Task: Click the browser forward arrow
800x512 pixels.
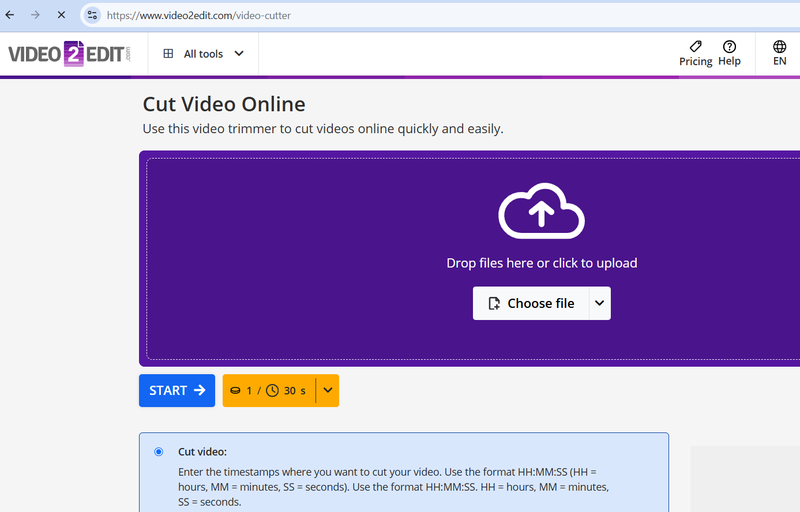Action: coord(35,15)
